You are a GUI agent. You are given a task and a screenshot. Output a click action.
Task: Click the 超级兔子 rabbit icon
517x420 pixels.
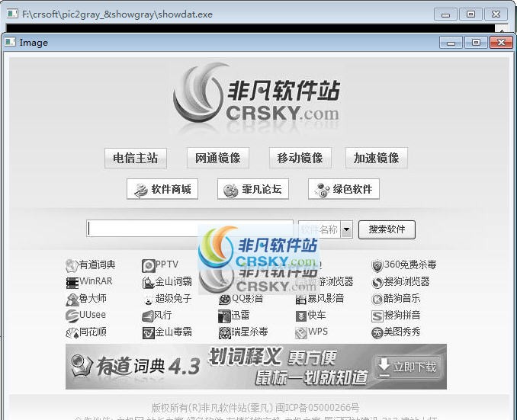pyautogui.click(x=148, y=300)
